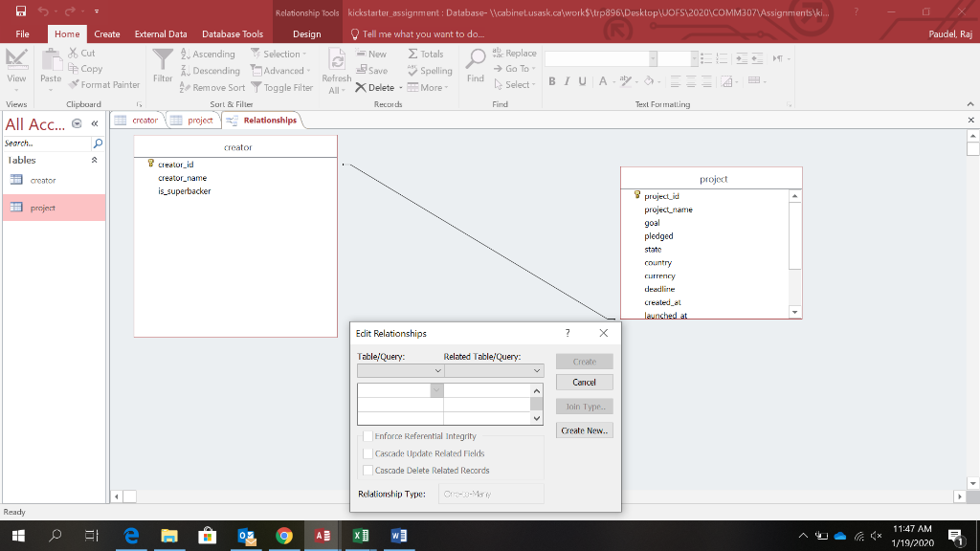980x551 pixels.
Task: Click the Cut scissors icon
Action: [x=73, y=54]
